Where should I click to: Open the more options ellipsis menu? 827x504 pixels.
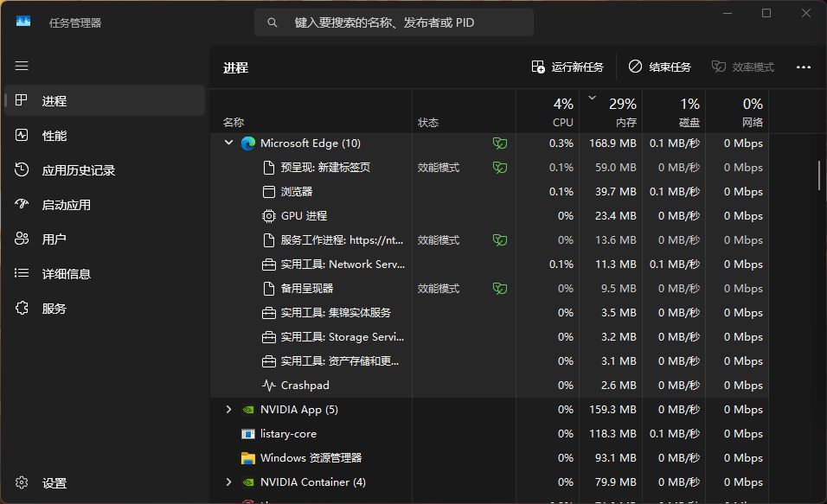pyautogui.click(x=804, y=67)
